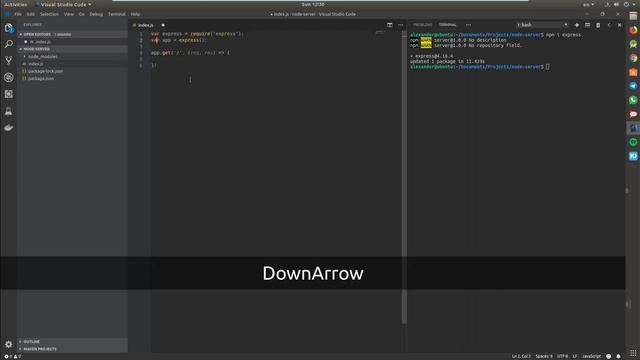Image resolution: width=640 pixels, height=360 pixels.
Task: Open the editor more actions ellipsis
Action: pyautogui.click(x=400, y=25)
